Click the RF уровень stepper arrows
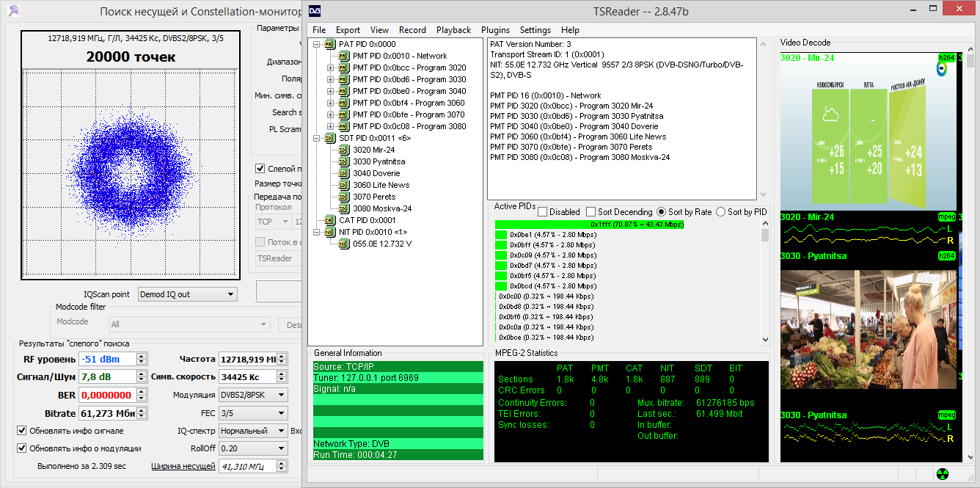Screen dimensions: 980x488 coord(142,359)
